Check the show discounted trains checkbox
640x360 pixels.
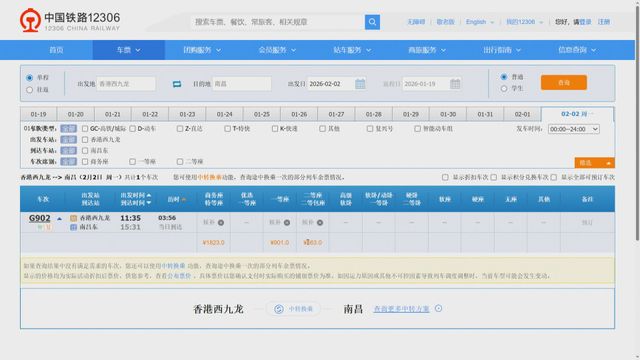(445, 177)
